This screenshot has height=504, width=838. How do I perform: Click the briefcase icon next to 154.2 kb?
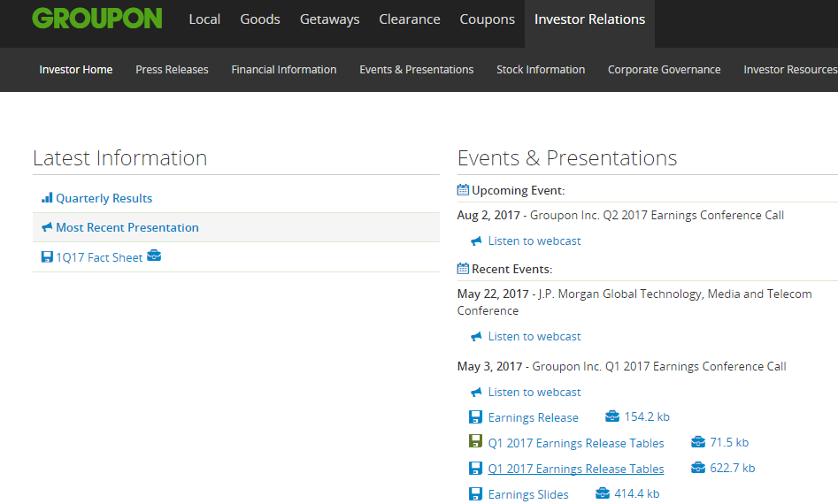(612, 416)
